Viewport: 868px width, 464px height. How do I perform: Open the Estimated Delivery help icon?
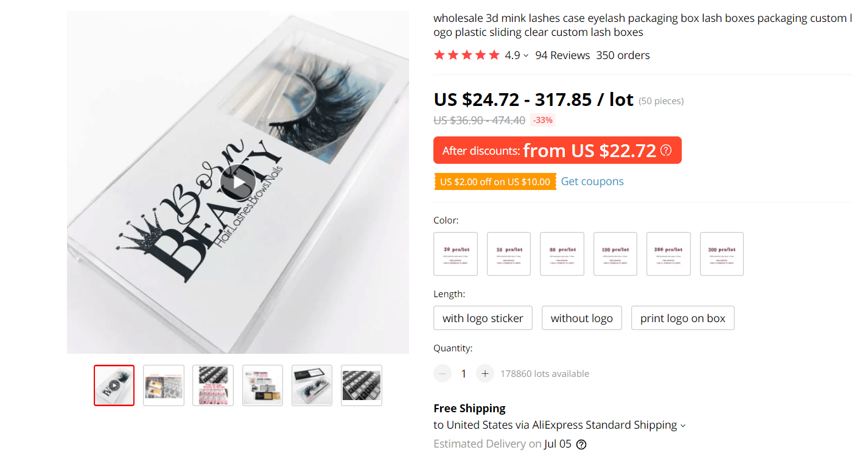(x=581, y=444)
